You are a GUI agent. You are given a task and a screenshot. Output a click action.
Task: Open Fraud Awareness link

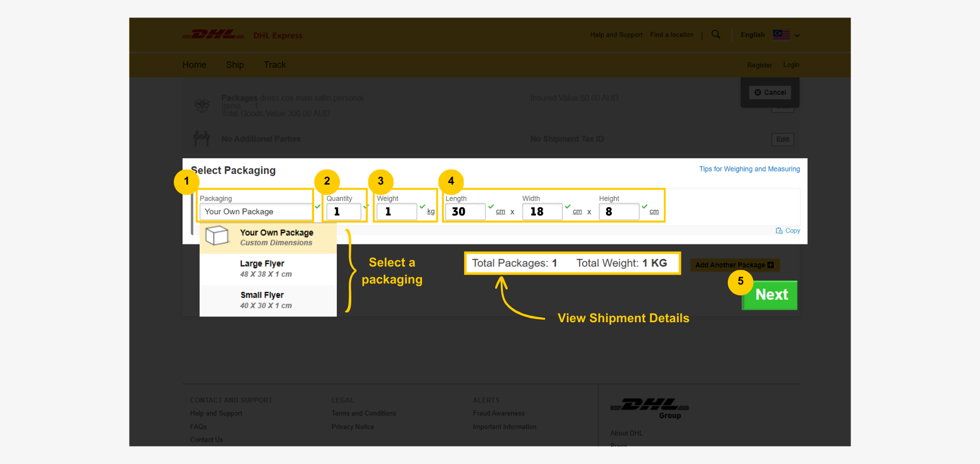(499, 413)
